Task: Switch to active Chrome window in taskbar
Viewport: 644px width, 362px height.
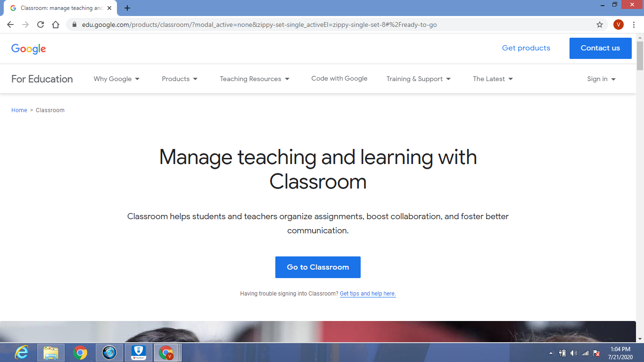Action: 166,353
